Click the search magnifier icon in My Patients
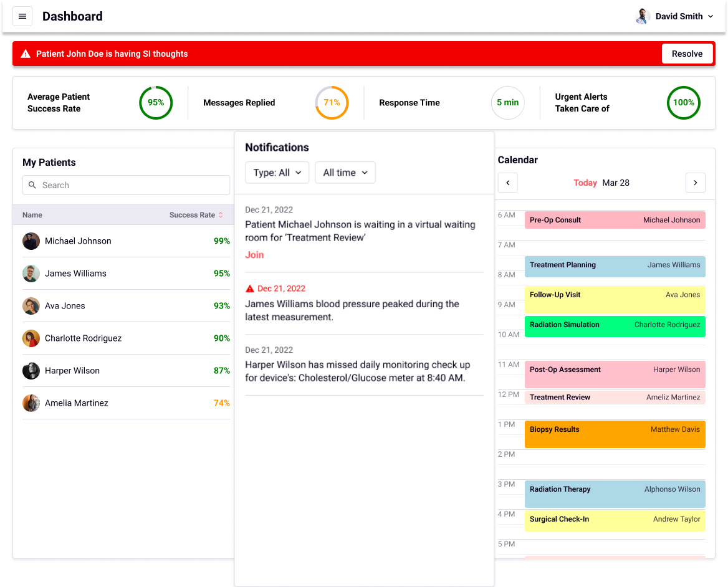 [32, 185]
